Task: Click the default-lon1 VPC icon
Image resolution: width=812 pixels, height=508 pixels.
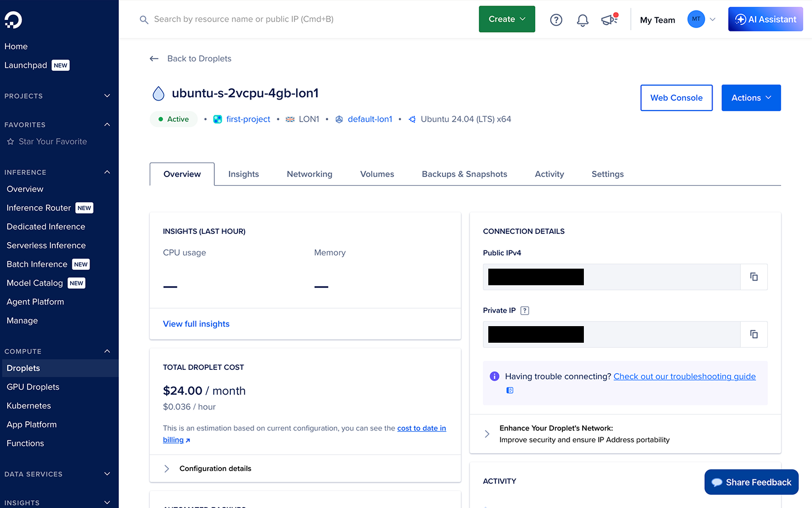Action: [339, 119]
